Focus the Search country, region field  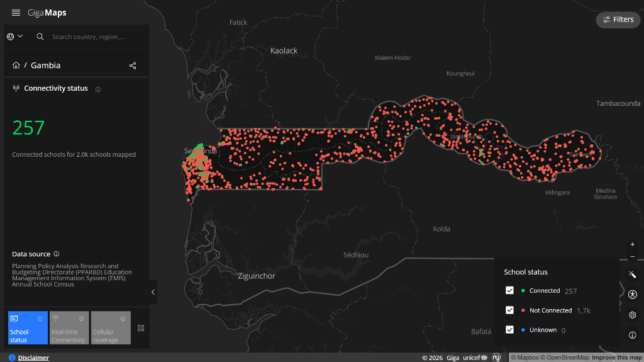pyautogui.click(x=88, y=37)
